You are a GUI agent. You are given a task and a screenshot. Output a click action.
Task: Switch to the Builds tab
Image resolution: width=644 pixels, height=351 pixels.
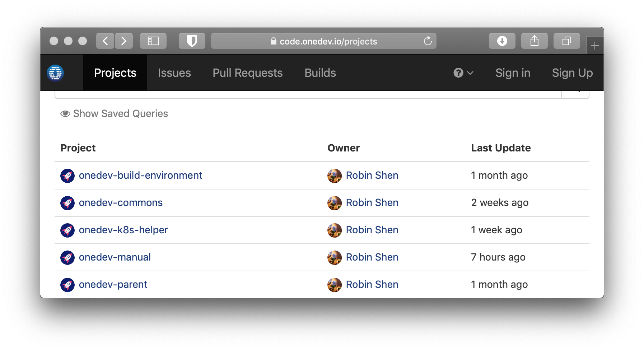coord(320,73)
